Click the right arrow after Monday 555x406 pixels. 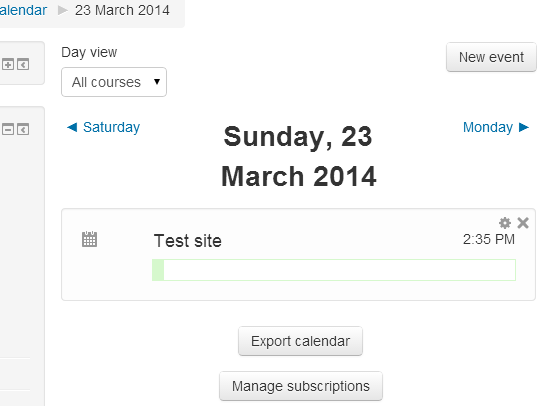click(524, 127)
